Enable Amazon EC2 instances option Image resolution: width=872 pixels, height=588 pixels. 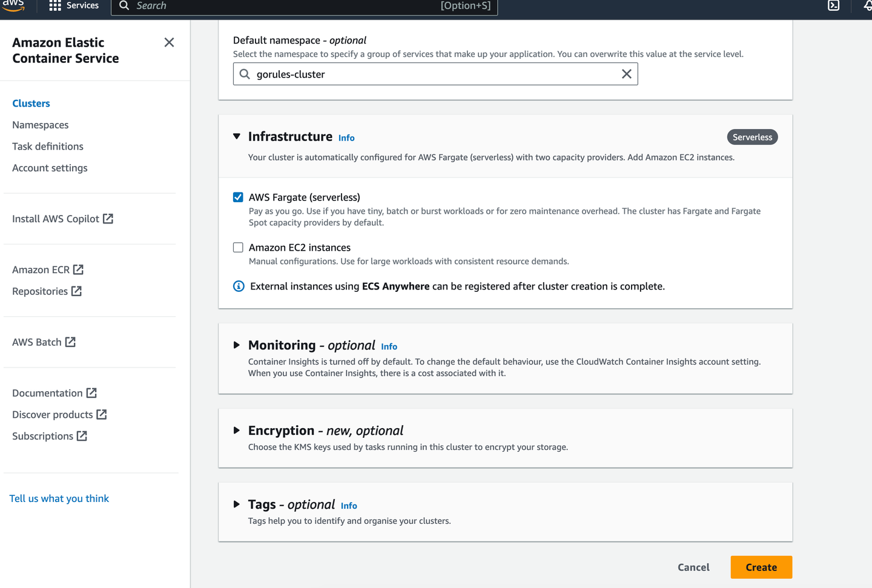click(x=237, y=247)
